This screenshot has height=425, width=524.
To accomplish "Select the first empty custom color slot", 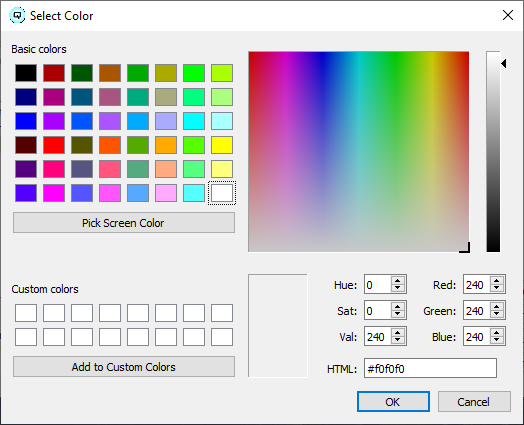I will 26,313.
